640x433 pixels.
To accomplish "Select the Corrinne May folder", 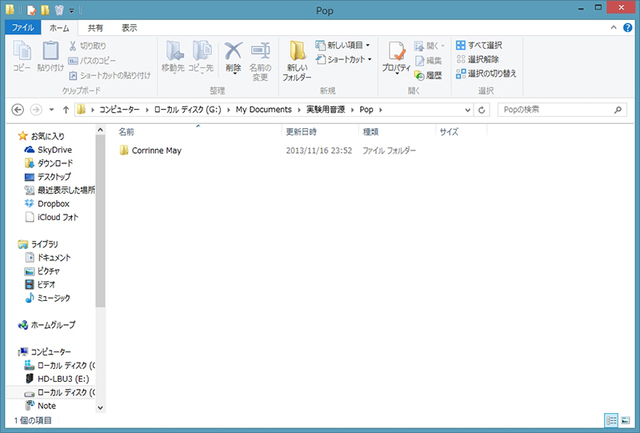I will [x=151, y=151].
